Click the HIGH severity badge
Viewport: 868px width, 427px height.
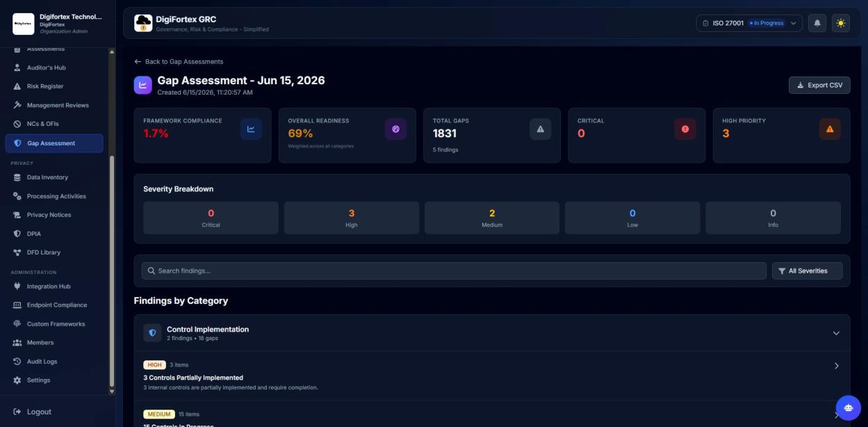coord(154,364)
